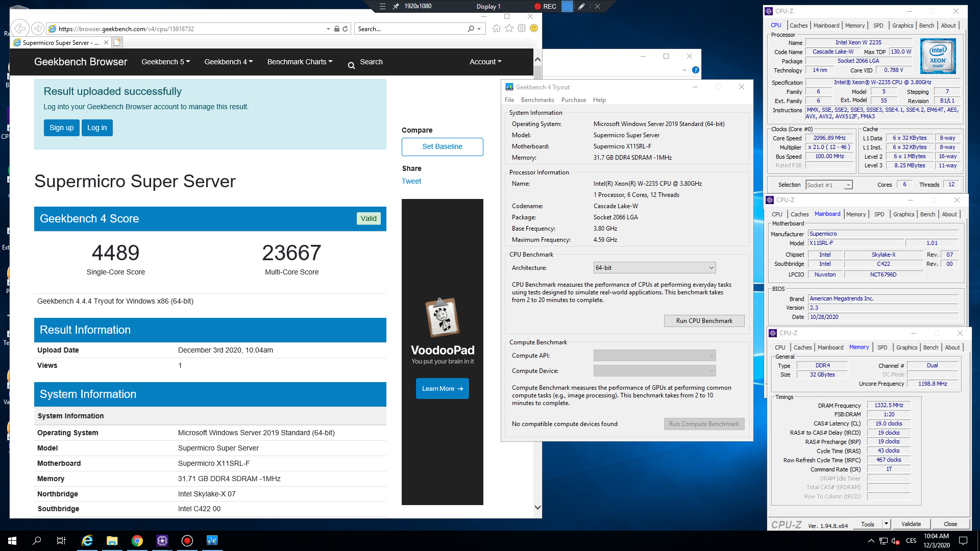Click the Geekbench Browser brand link

point(81,62)
